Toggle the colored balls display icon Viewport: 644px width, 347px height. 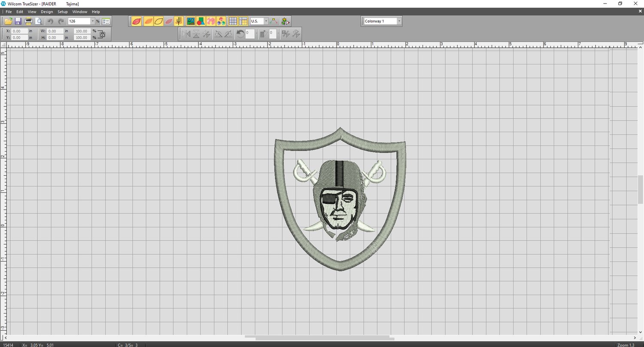[222, 21]
